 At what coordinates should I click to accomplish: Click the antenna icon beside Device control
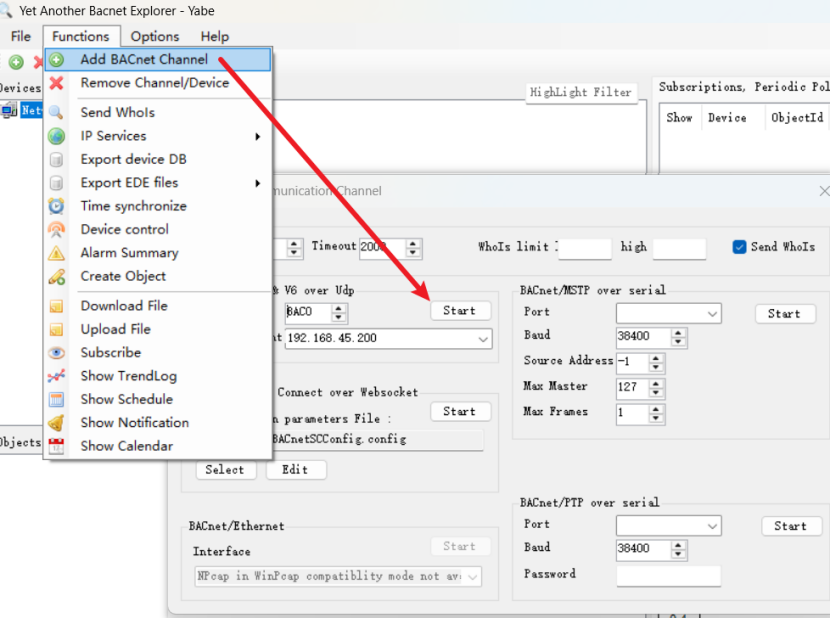coord(57,229)
